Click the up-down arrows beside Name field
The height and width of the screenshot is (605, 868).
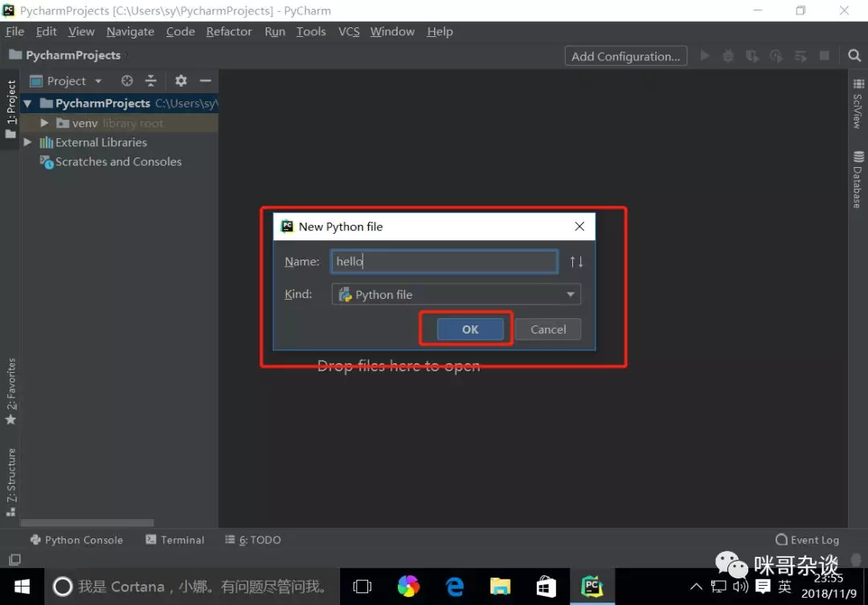coord(576,262)
